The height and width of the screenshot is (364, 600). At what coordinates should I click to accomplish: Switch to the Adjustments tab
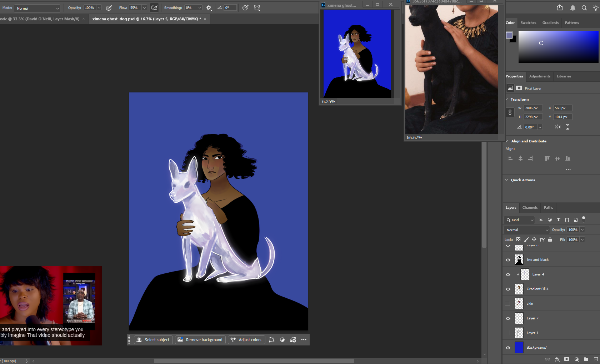540,76
